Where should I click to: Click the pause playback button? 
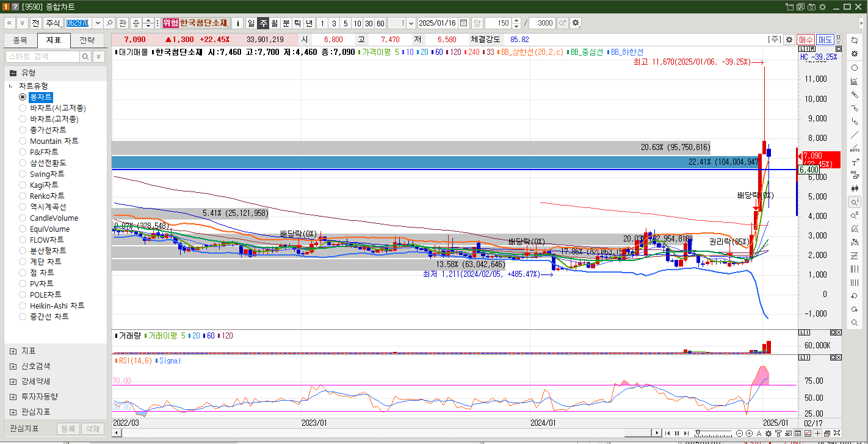[676, 433]
